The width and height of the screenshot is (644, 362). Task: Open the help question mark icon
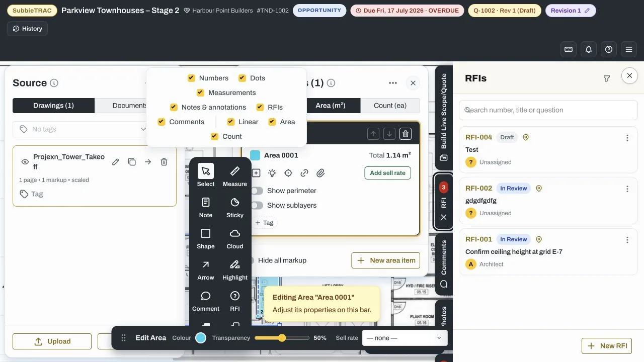click(x=609, y=49)
